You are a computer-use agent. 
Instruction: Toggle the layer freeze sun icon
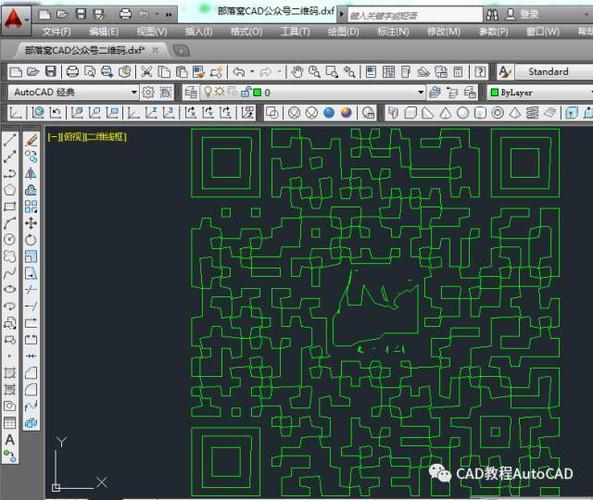click(x=219, y=92)
